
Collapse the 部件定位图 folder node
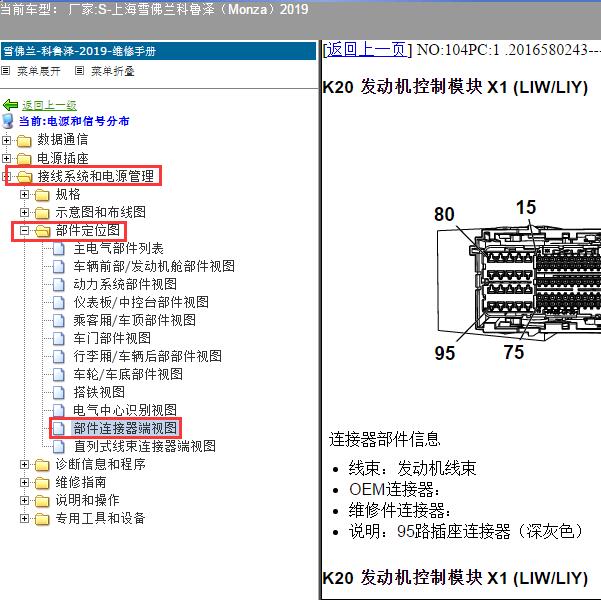click(25, 230)
